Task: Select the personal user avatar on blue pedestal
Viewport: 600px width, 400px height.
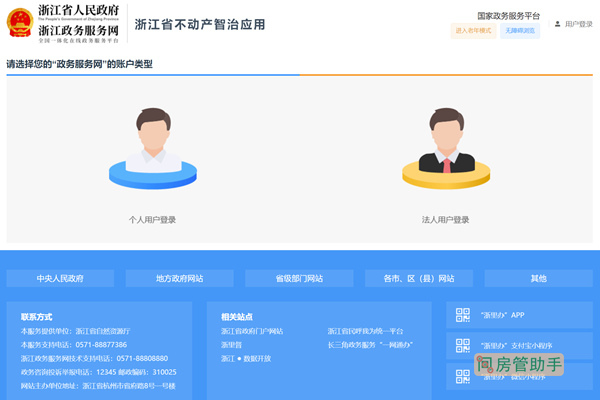Action: click(x=153, y=149)
